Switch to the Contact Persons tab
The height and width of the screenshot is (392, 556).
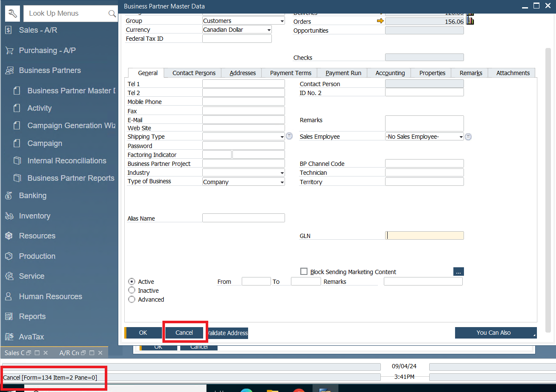pyautogui.click(x=194, y=73)
